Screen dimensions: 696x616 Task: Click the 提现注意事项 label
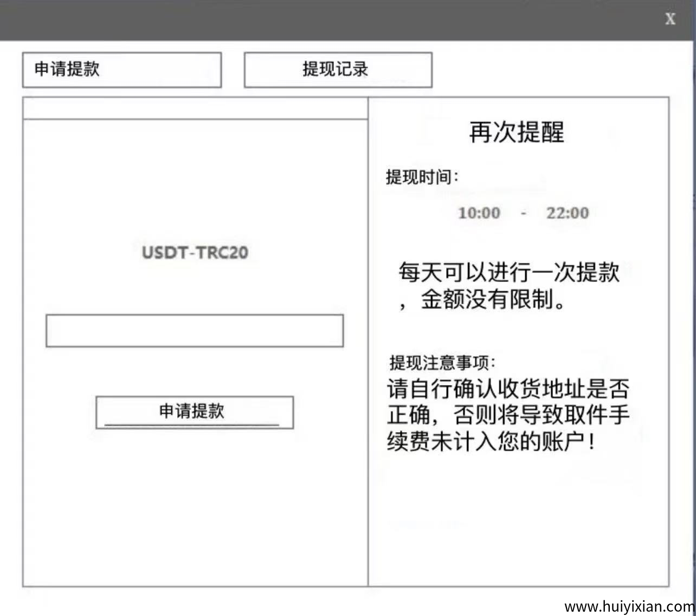point(442,362)
